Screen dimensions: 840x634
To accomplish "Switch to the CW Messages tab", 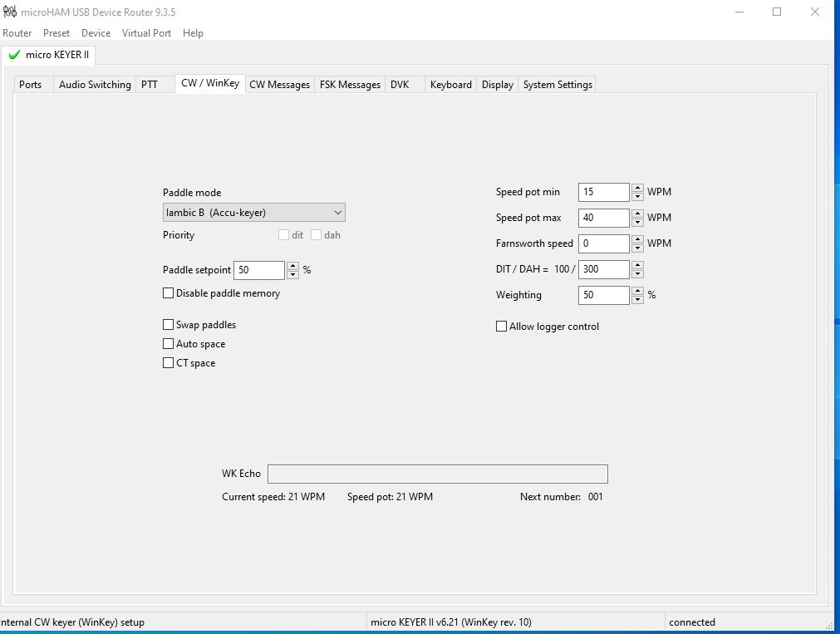I will point(280,84).
